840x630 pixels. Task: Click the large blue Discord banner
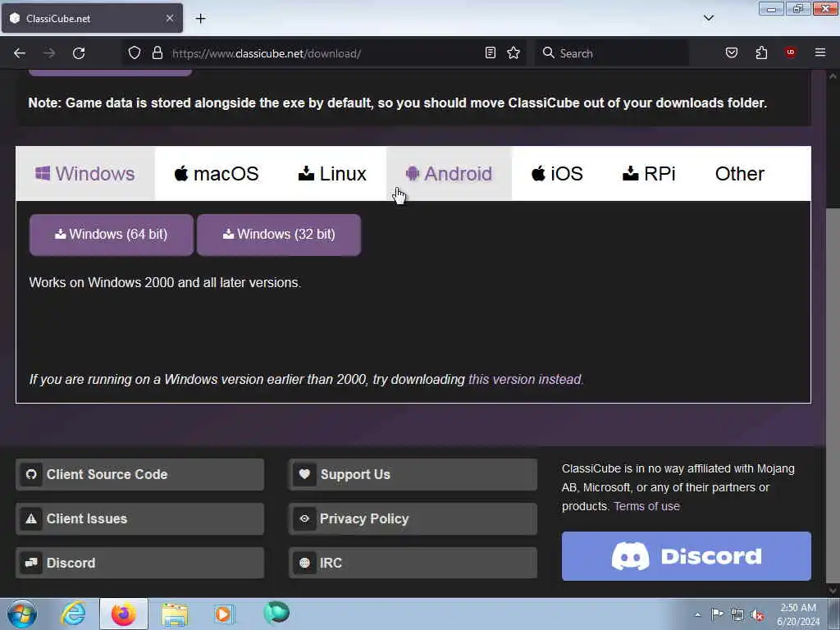pyautogui.click(x=687, y=556)
